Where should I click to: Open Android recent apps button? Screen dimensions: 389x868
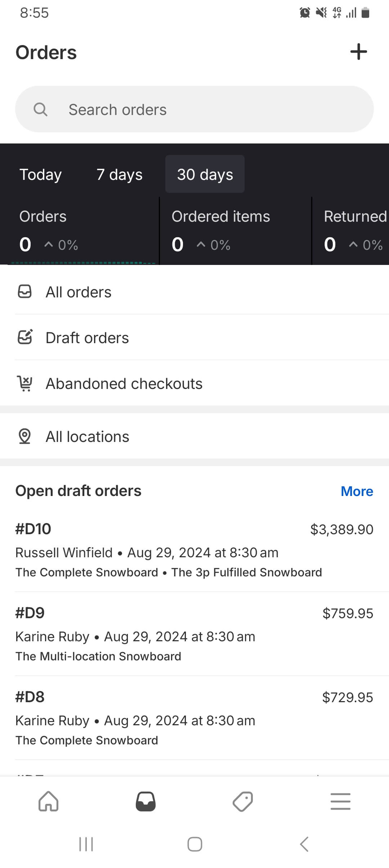(x=86, y=844)
